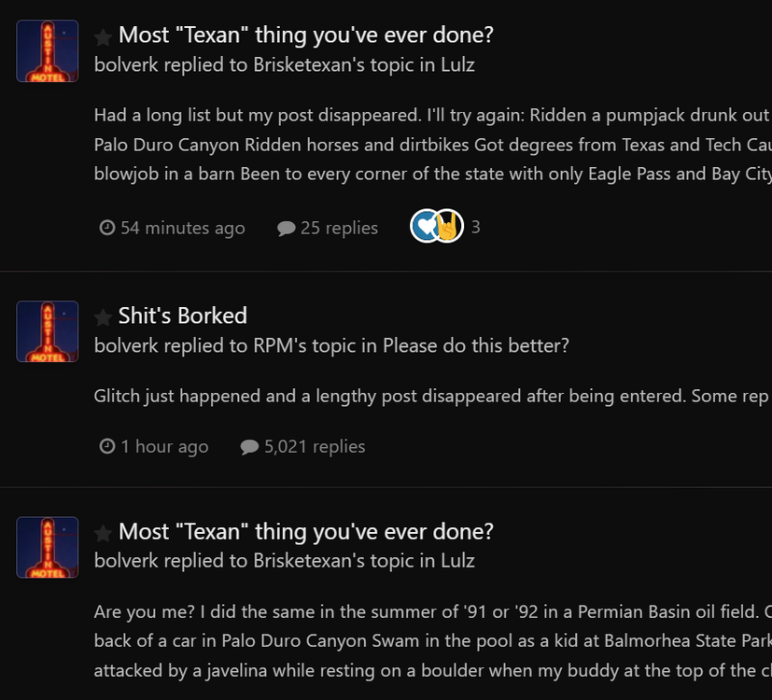Image resolution: width=772 pixels, height=700 pixels.
Task: Click bolverk's avatar on the bottom post
Action: point(48,547)
